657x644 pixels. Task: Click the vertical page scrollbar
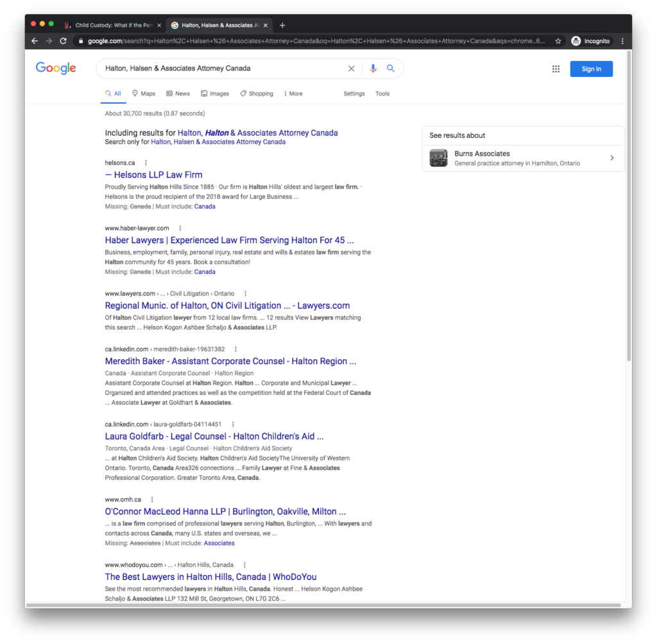[629, 205]
